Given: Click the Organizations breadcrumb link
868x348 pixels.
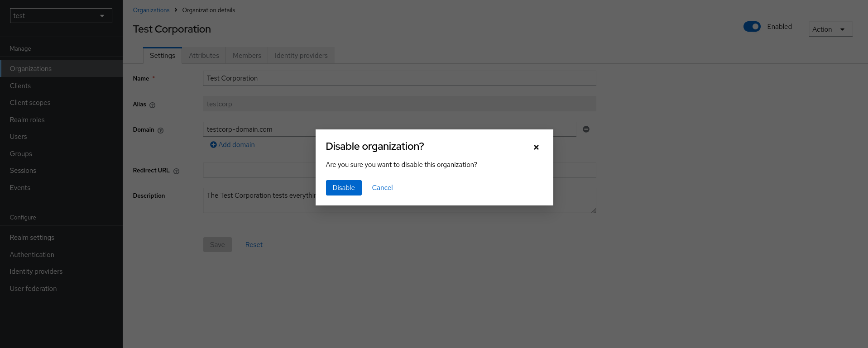Looking at the screenshot, I should point(151,10).
